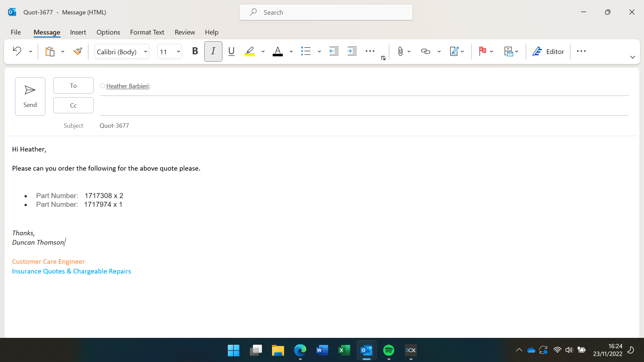Toggle Italic formatting off
644x362 pixels.
tap(213, 51)
